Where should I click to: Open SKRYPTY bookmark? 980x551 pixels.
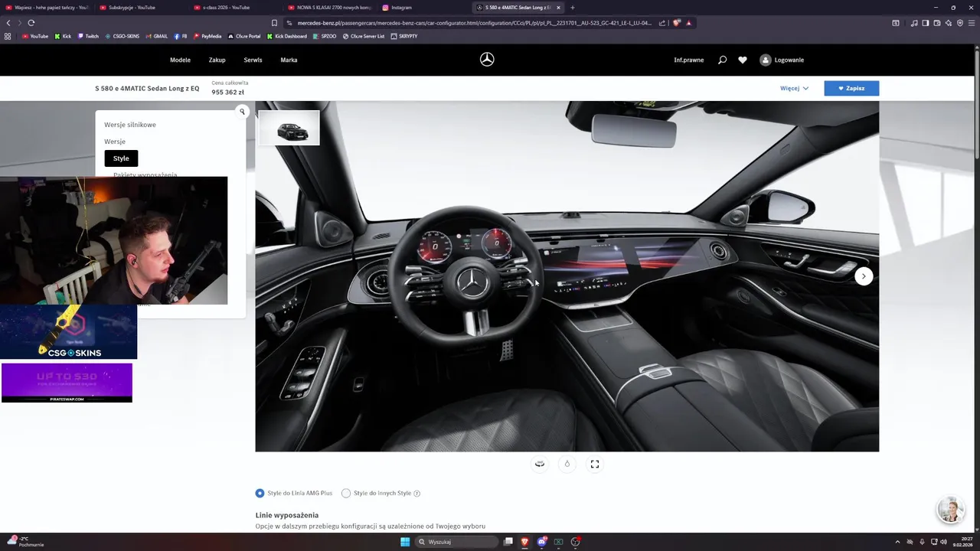pos(404,36)
